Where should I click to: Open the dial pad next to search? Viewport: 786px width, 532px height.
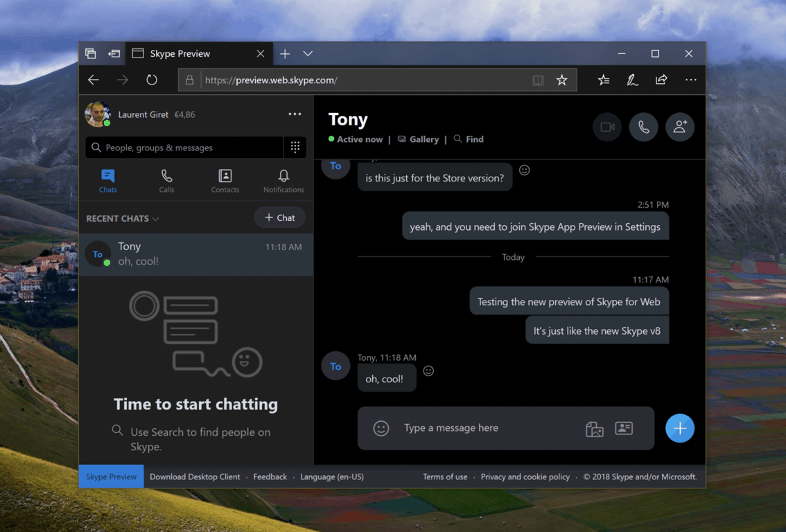coord(295,148)
